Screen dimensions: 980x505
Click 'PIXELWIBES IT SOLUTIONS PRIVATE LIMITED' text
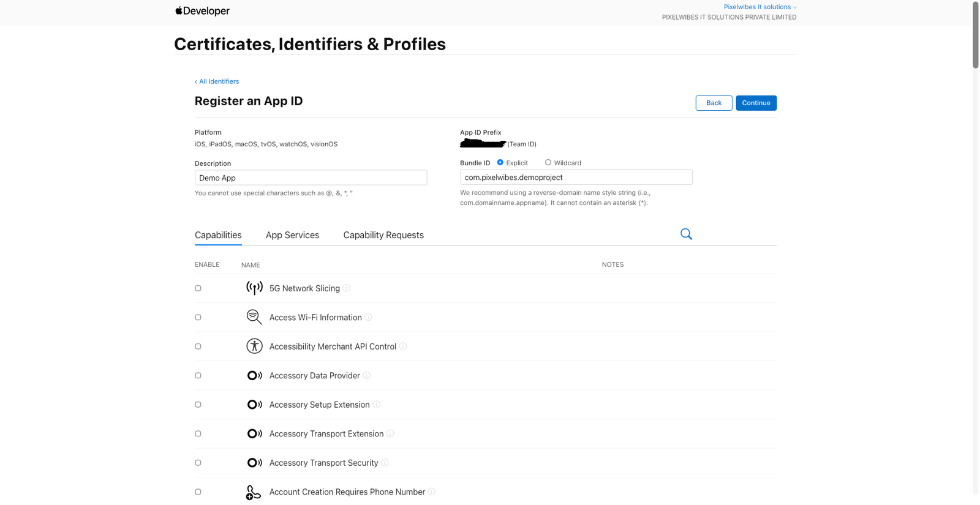click(729, 17)
